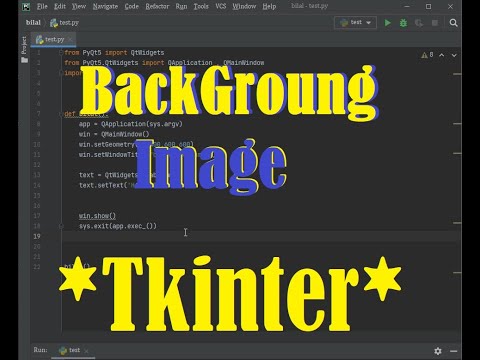The height and width of the screenshot is (360, 480).
Task: Click the bilal project breadcrumb
Action: 33,23
